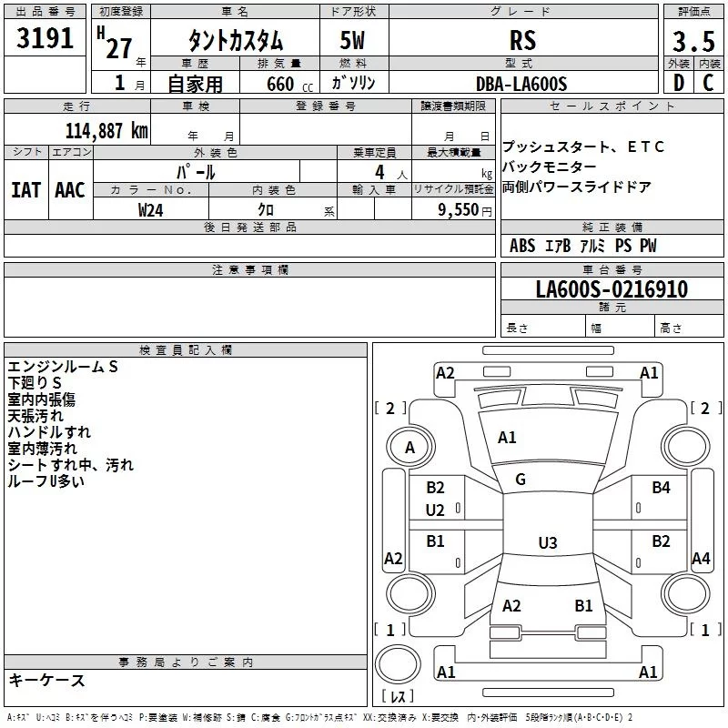This screenshot has width=728, height=728.
Task: Select the 車台番号 header
Action: pos(612,269)
